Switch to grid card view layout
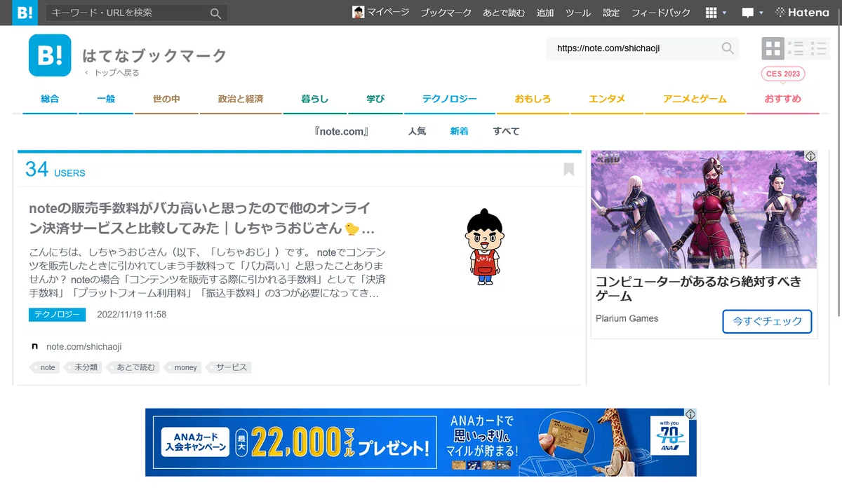Image resolution: width=842 pixels, height=504 pixels. [x=773, y=48]
